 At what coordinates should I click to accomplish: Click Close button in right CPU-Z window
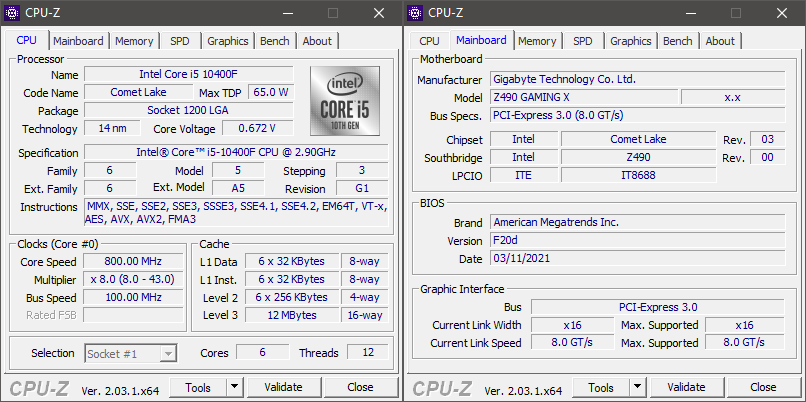[763, 387]
